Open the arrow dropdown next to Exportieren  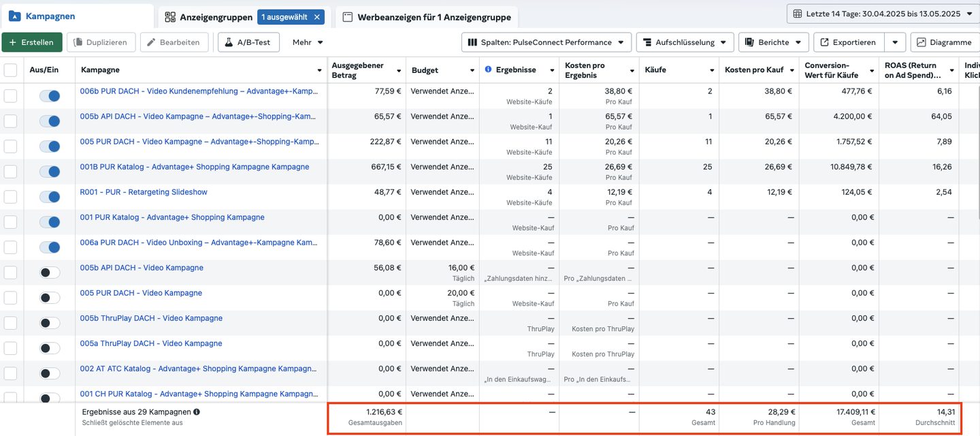(x=896, y=42)
